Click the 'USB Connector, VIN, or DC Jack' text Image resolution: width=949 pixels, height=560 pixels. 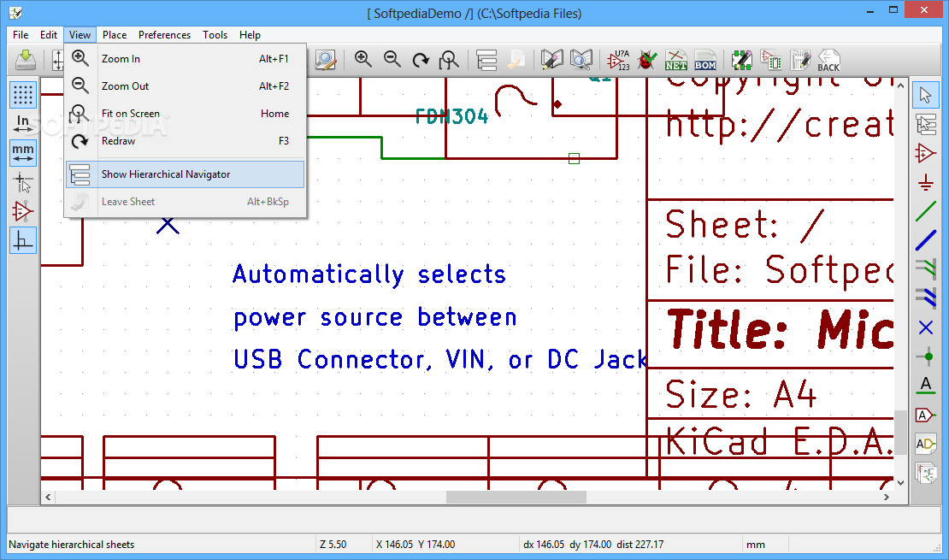pyautogui.click(x=440, y=360)
